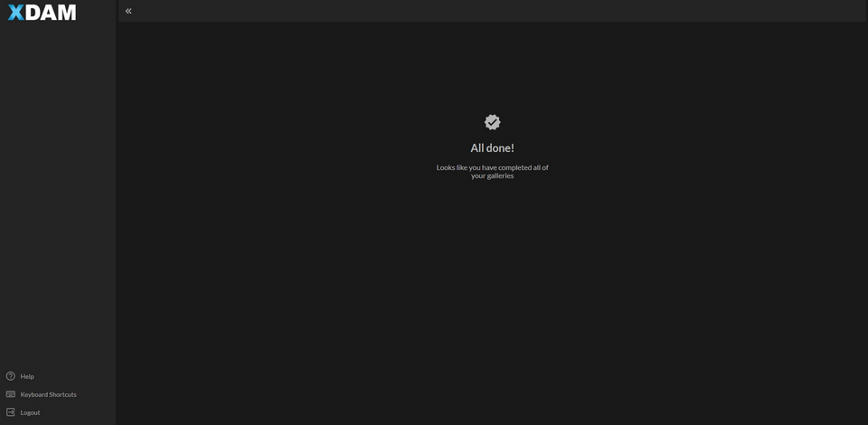
Task: Collapse the sidebar with the double-chevron icon
Action: pos(128,11)
